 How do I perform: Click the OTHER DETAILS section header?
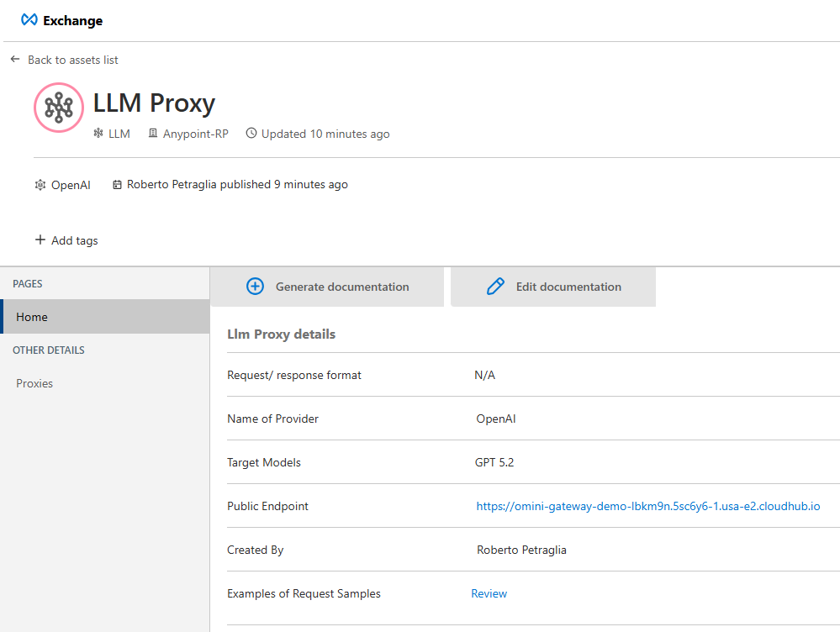(x=49, y=350)
